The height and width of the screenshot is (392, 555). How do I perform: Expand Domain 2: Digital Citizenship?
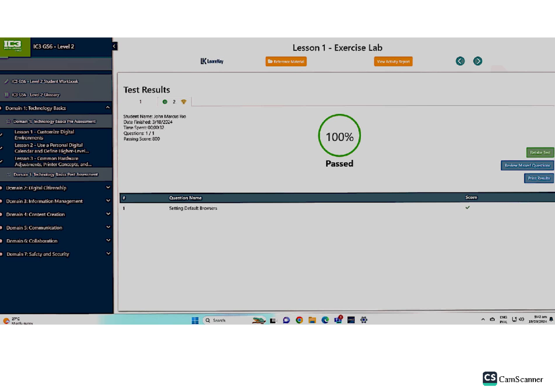[108, 188]
